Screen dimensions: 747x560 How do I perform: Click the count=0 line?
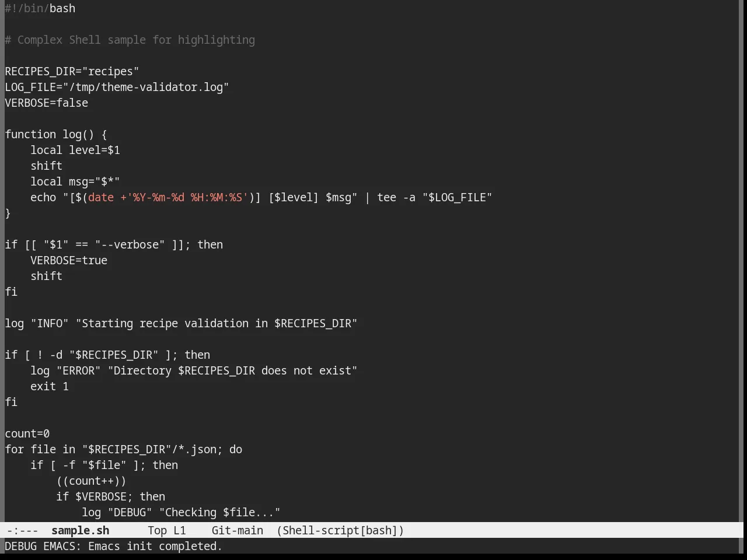[27, 433]
